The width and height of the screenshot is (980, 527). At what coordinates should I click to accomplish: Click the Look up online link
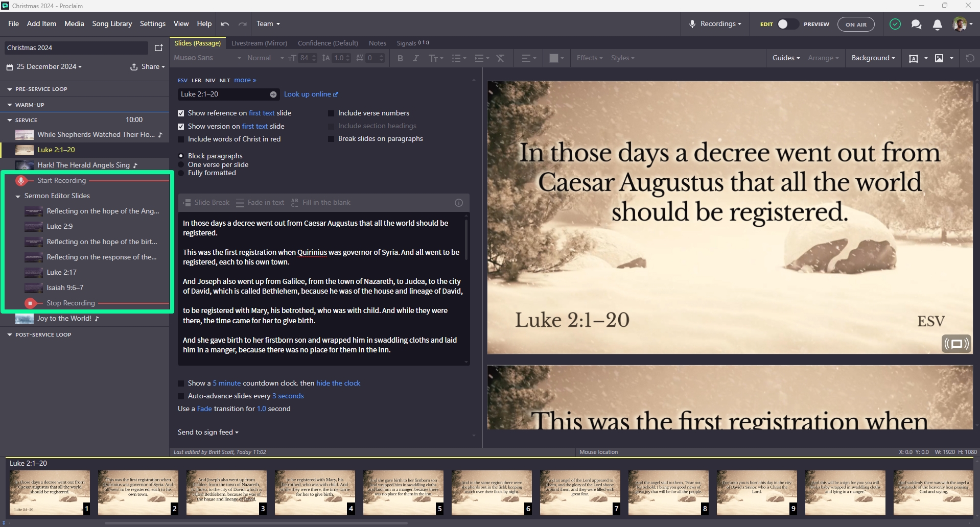311,94
